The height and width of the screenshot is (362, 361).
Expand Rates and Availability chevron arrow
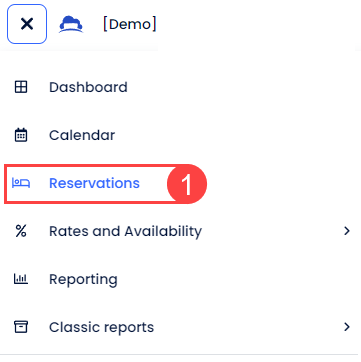pyautogui.click(x=347, y=231)
